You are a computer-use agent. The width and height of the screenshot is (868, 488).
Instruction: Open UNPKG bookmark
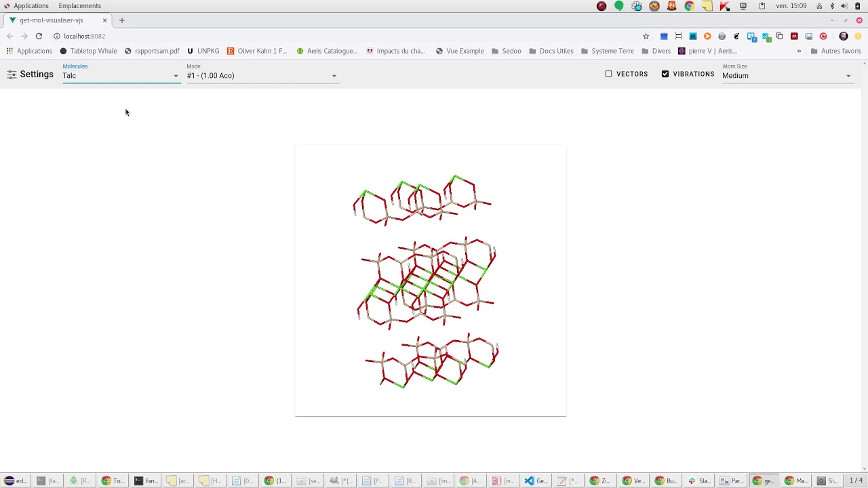pyautogui.click(x=203, y=51)
